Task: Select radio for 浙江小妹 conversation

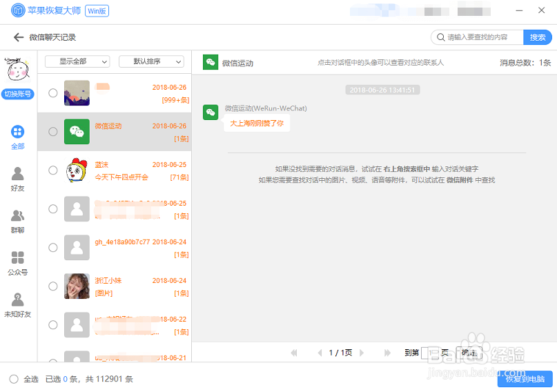Action: click(53, 286)
